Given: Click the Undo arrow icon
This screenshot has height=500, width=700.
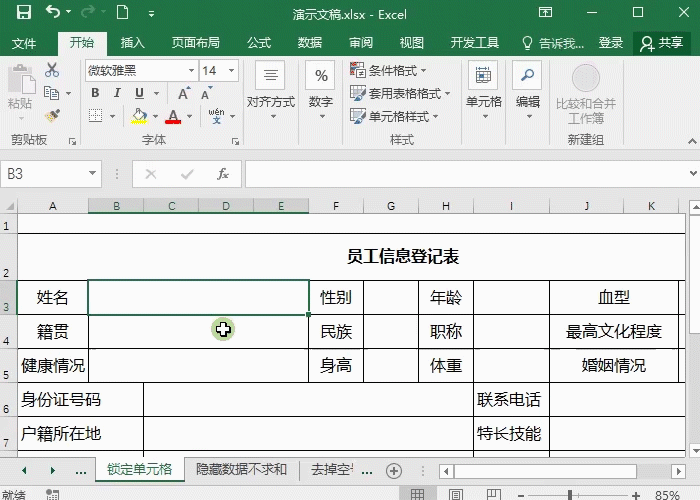Looking at the screenshot, I should 52,13.
